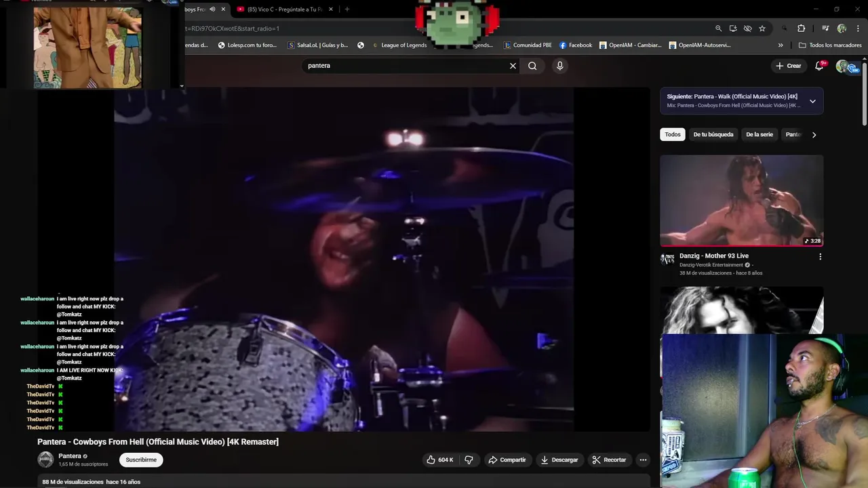The width and height of the screenshot is (868, 488).
Task: Select the De tu búsqueda filter chip
Action: [713, 135]
